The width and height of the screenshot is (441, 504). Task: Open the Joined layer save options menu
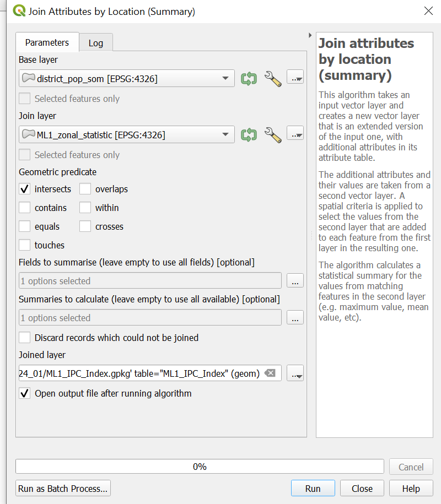[295, 373]
